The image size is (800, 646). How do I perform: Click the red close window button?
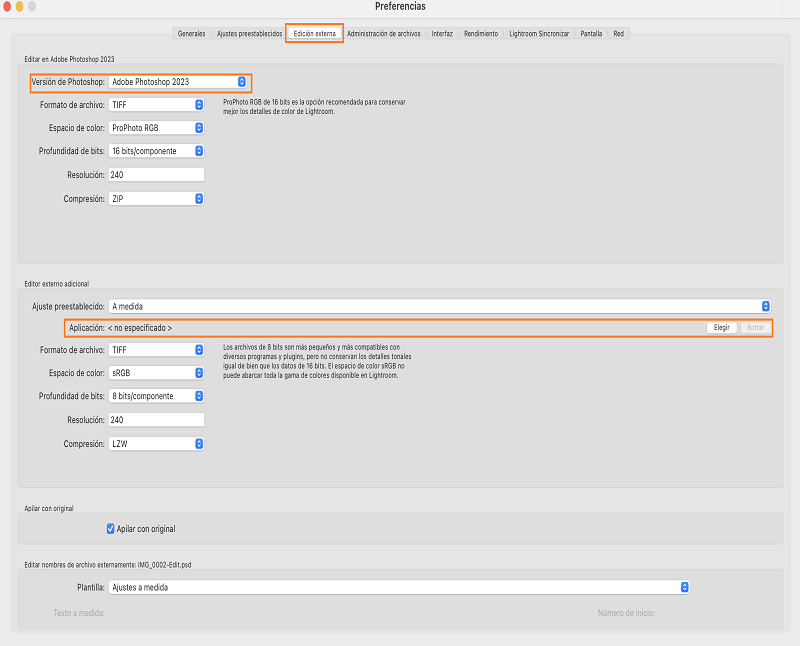[8, 7]
